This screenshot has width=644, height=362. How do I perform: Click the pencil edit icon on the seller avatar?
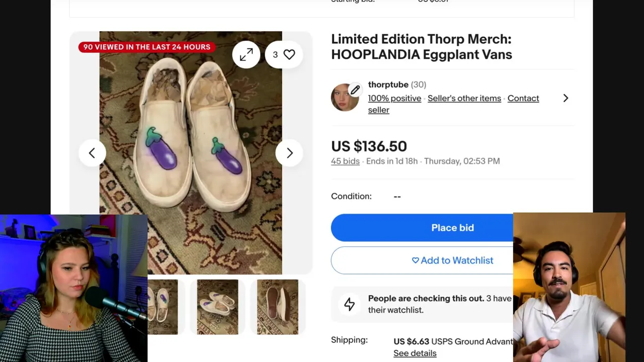[x=355, y=90]
